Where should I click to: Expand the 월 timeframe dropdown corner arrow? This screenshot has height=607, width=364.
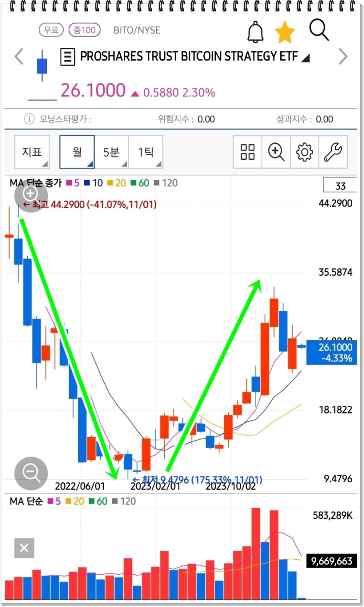click(x=90, y=163)
